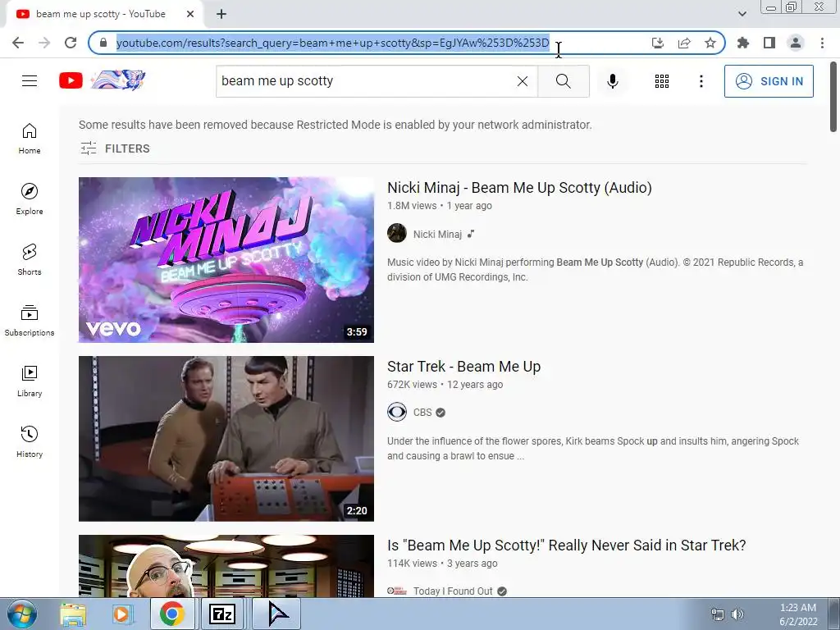840x630 pixels.
Task: Close the beam me up scotty tab
Action: coord(190,14)
